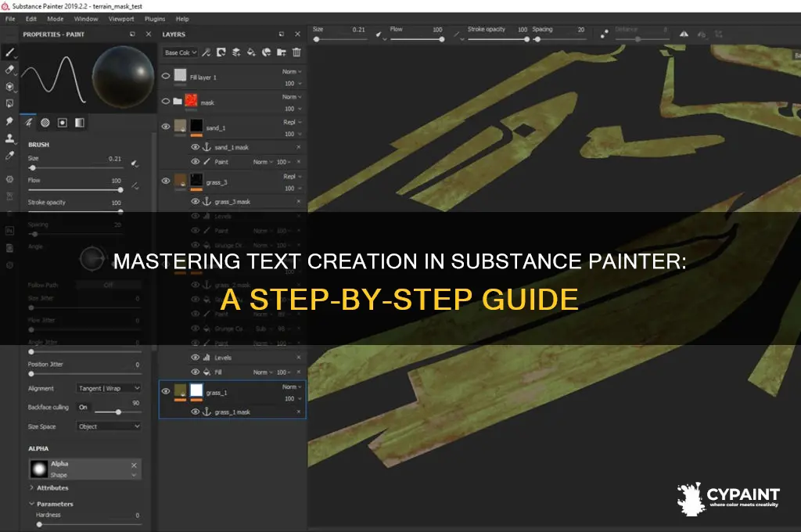This screenshot has height=532, width=801.
Task: Click the Add folder icon
Action: click(282, 52)
